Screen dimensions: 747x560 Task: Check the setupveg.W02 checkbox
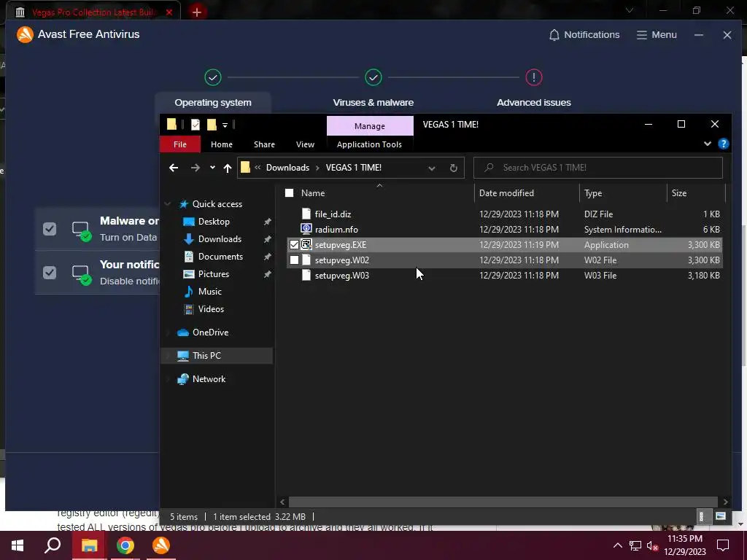pos(295,260)
